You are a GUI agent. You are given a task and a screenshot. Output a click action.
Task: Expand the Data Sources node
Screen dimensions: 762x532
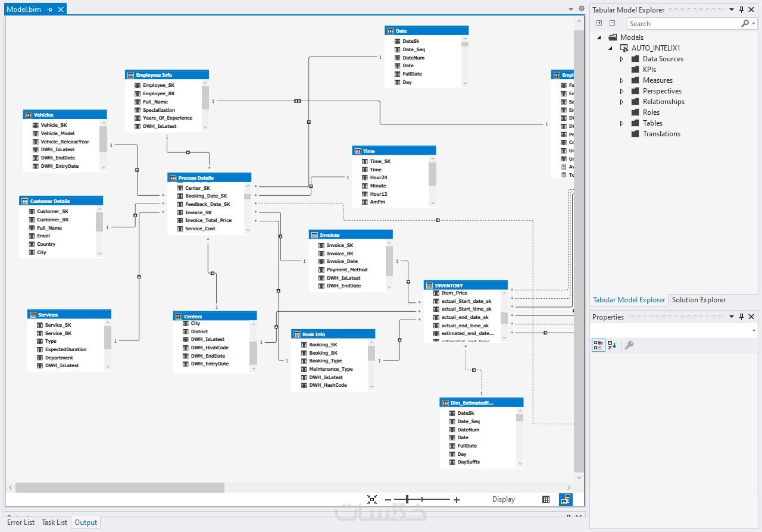tap(622, 59)
